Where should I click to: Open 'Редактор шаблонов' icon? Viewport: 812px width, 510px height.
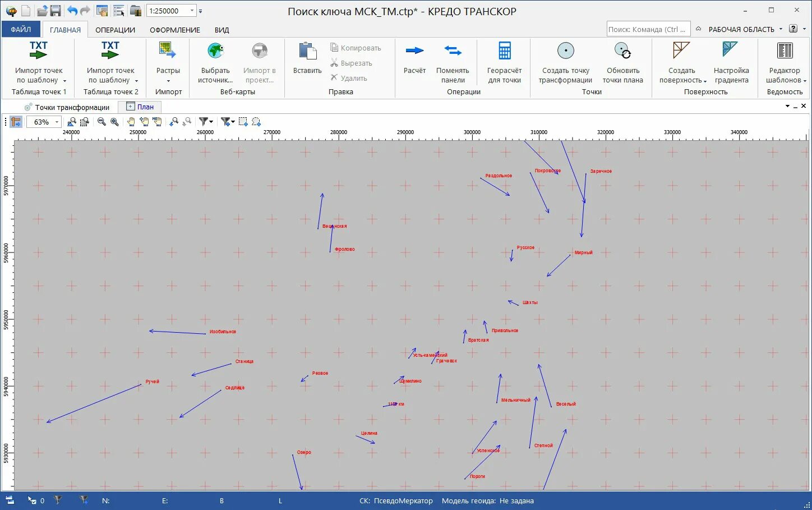[x=785, y=50]
